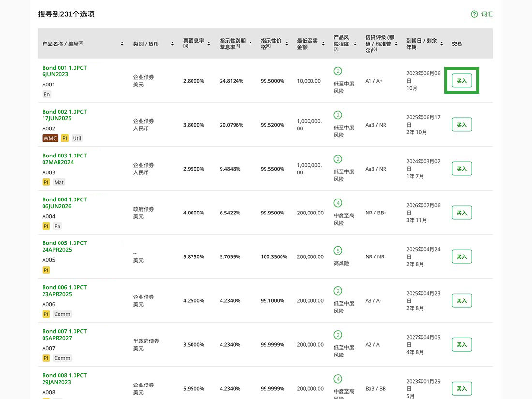Click the PI tag on Bond 003
The width and height of the screenshot is (532, 399).
[46, 183]
